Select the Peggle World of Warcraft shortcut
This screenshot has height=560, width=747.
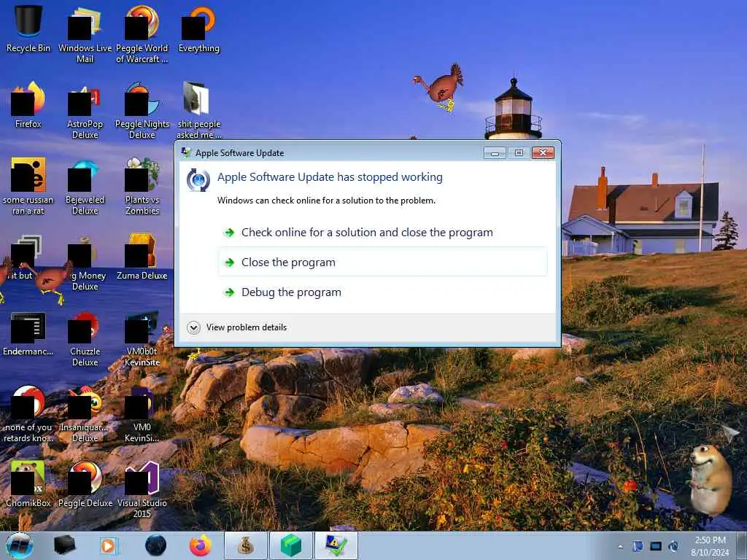click(142, 34)
